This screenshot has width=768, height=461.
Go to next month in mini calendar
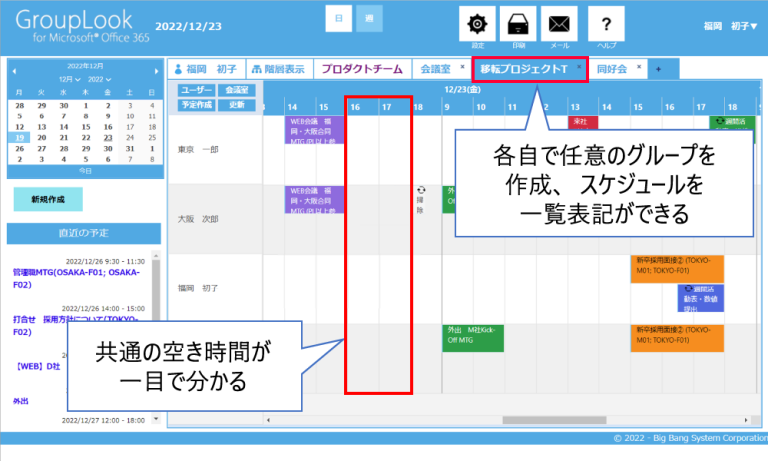155,72
